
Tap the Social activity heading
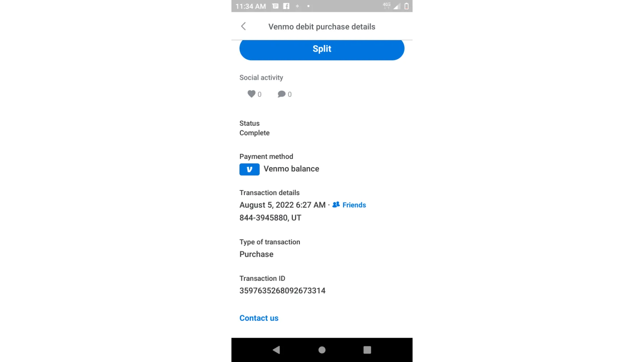[261, 77]
